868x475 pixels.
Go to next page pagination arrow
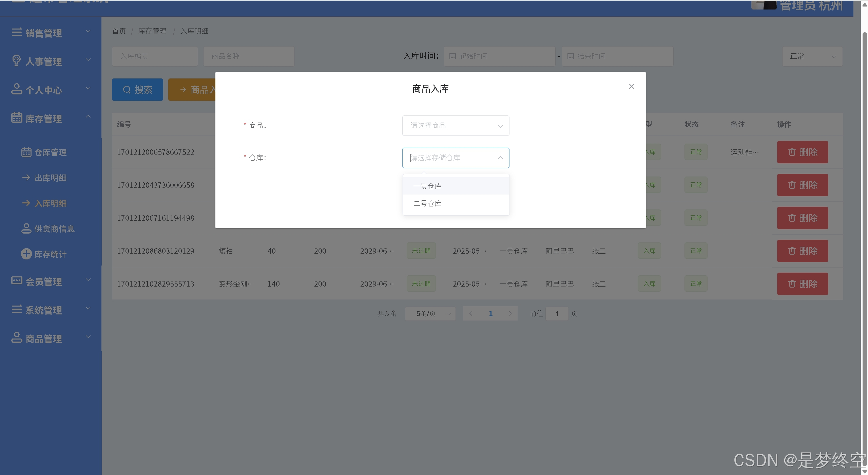pyautogui.click(x=510, y=314)
